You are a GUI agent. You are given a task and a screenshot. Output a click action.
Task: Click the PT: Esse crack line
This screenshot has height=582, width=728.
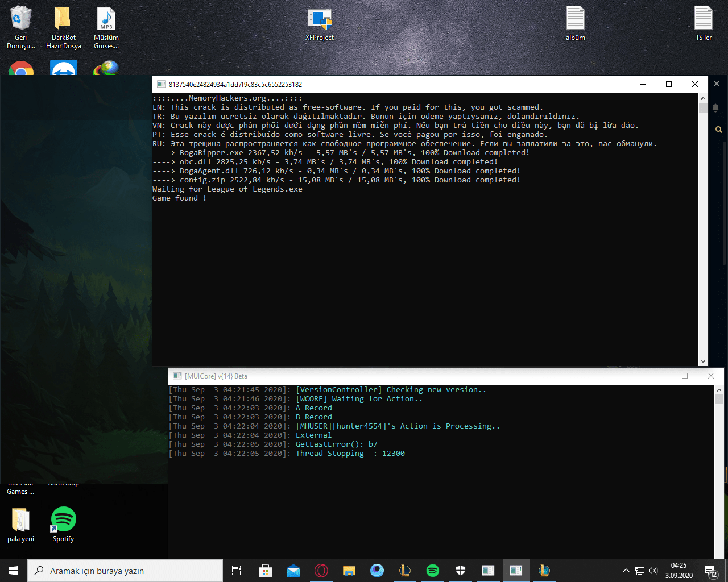click(350, 135)
